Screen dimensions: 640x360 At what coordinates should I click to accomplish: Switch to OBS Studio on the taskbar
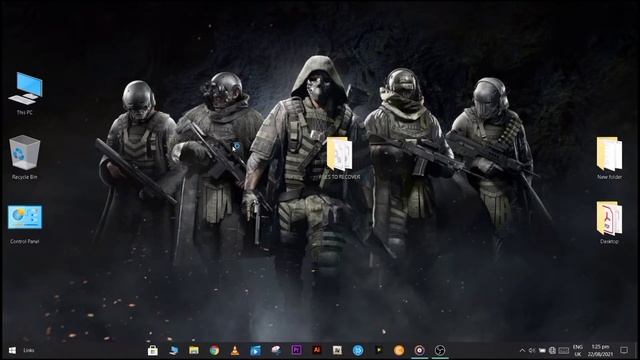click(440, 350)
